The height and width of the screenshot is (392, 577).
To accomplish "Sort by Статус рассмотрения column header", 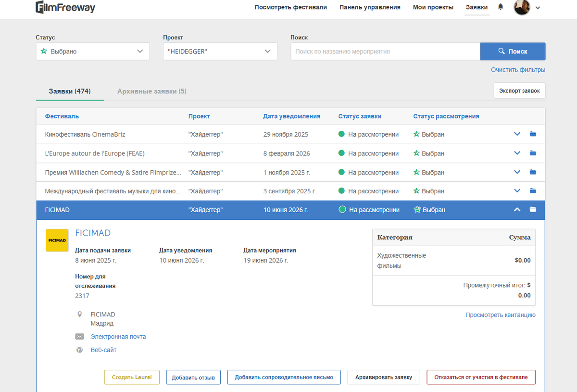I will 446,116.
